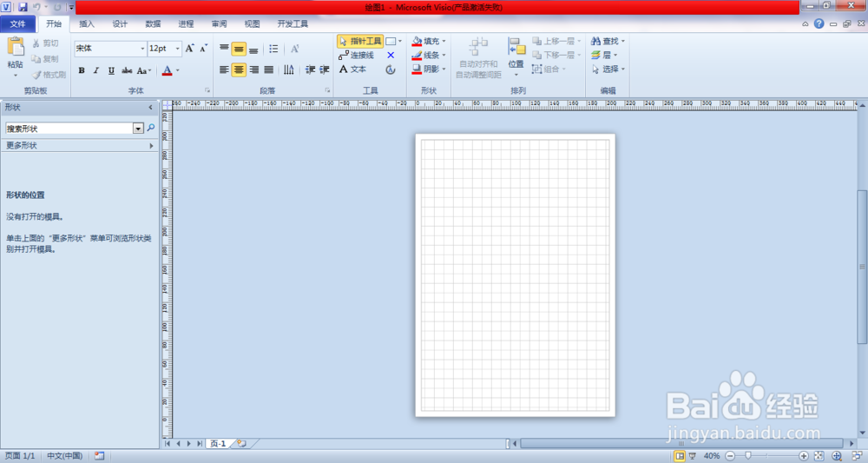Click the magnifier search shapes icon

tap(150, 128)
